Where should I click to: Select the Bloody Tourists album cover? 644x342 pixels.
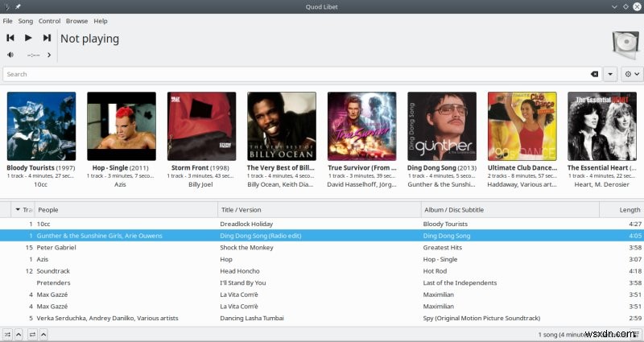[42, 126]
